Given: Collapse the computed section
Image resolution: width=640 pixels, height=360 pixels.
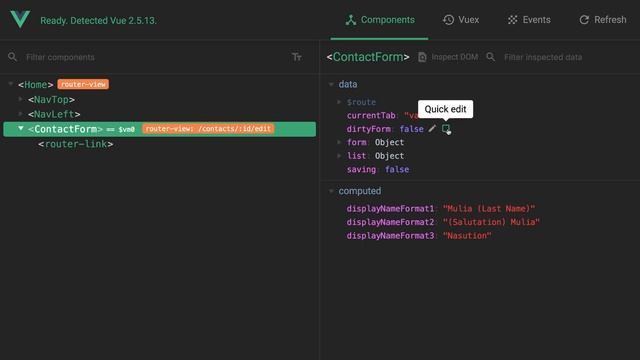Looking at the screenshot, I should (x=331, y=191).
